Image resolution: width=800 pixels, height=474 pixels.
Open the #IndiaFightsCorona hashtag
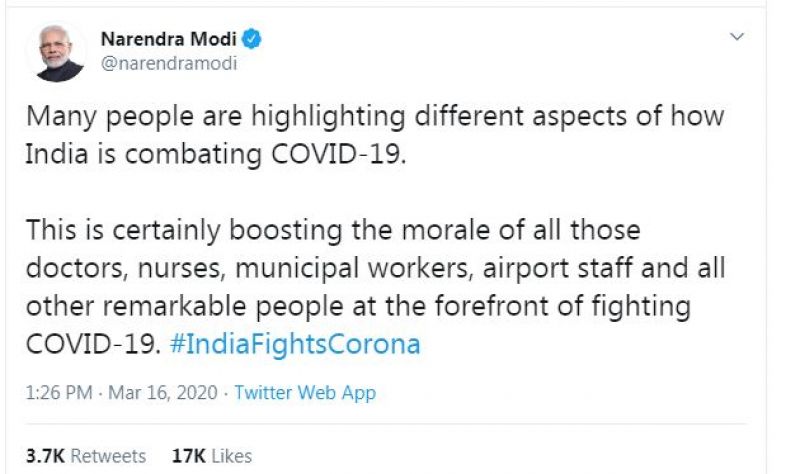point(294,344)
